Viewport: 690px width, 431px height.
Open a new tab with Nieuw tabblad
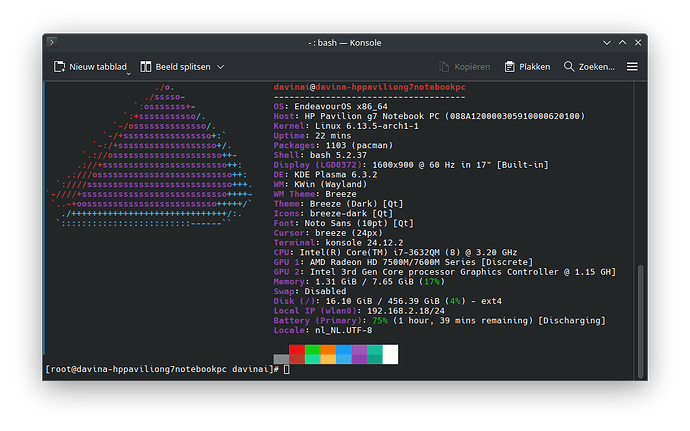pyautogui.click(x=90, y=67)
